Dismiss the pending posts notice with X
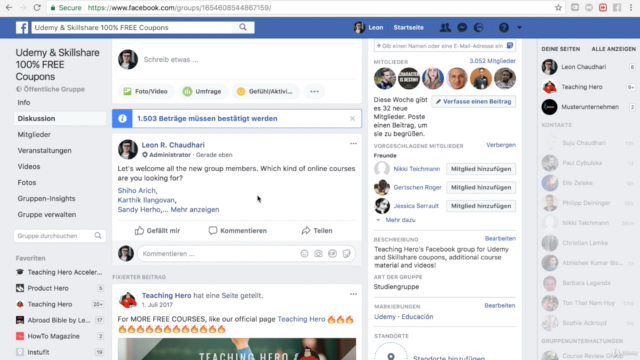Image resolution: width=640 pixels, height=360 pixels. click(x=352, y=118)
